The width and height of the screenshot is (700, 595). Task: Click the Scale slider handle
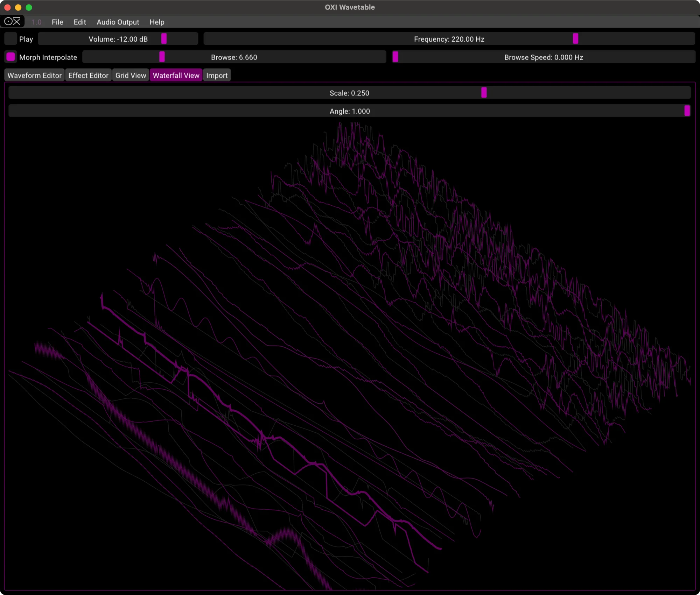tap(484, 93)
